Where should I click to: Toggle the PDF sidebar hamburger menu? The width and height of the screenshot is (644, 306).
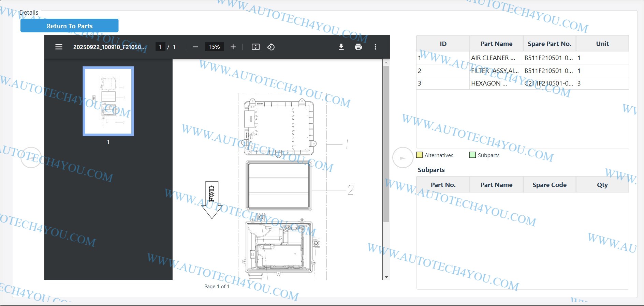coord(59,47)
